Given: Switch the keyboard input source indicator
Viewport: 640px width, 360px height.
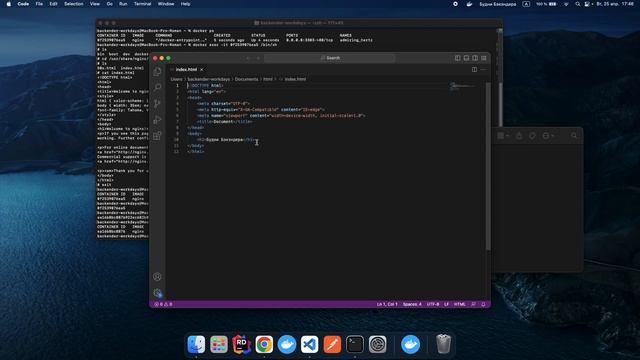Looking at the screenshot, I should pyautogui.click(x=526, y=4).
